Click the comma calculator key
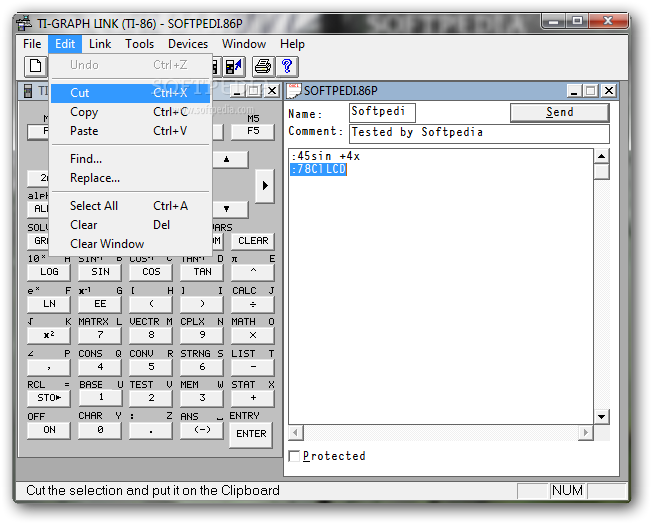The image size is (652, 524). point(49,367)
